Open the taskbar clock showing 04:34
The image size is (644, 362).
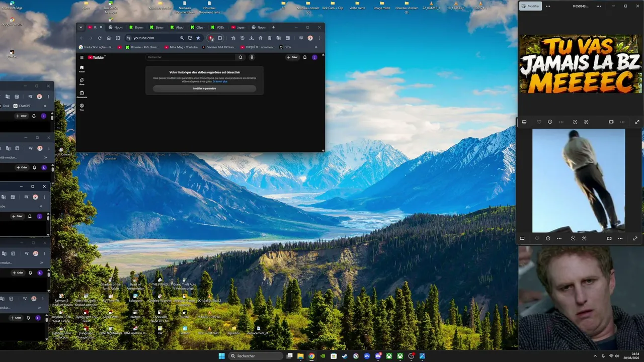pyautogui.click(x=631, y=356)
